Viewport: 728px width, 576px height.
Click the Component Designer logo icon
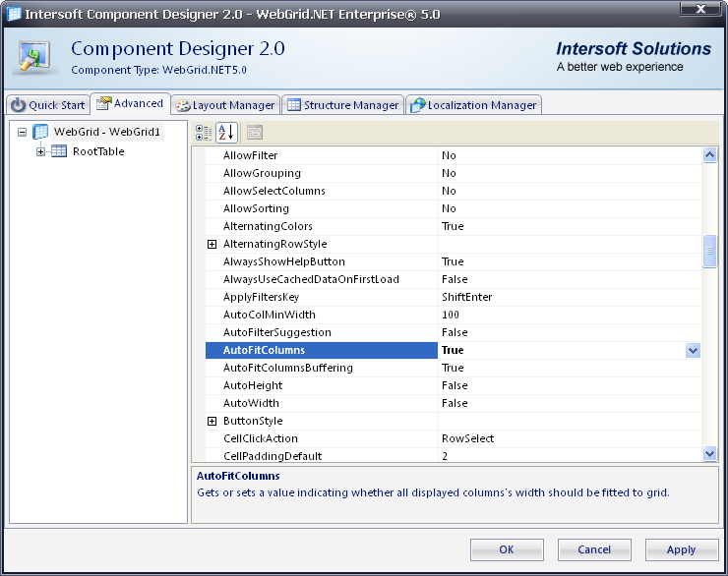[34, 57]
